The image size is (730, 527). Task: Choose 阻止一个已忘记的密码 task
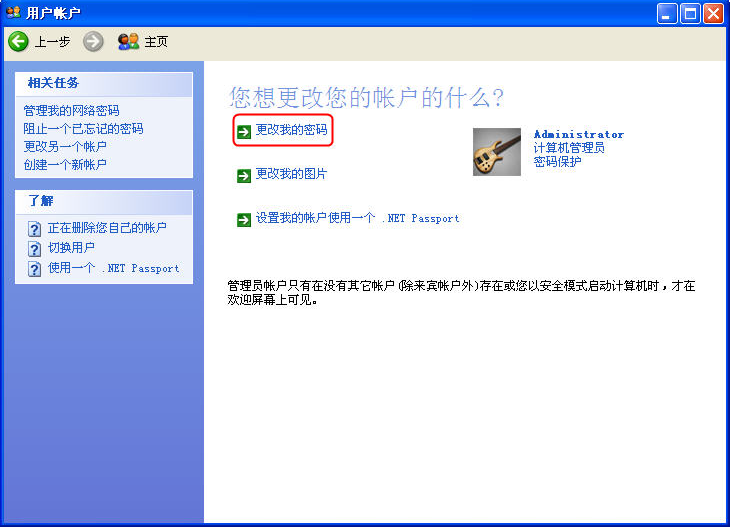83,128
